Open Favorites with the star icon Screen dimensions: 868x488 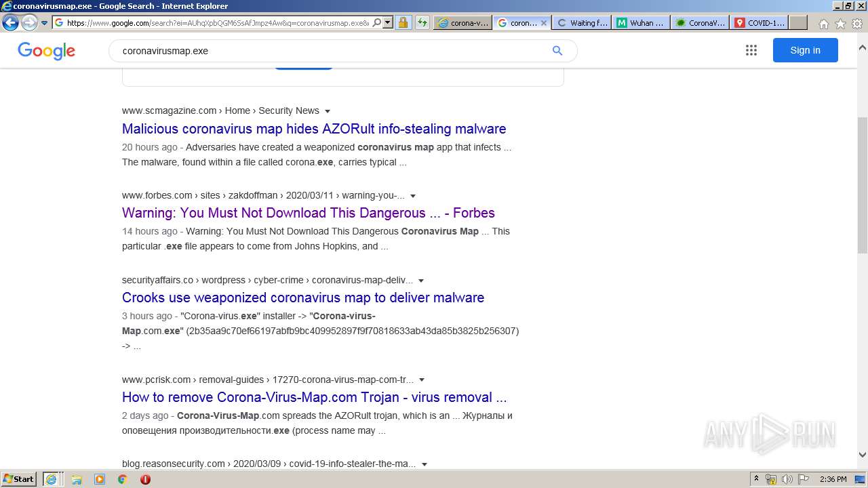[x=840, y=24]
